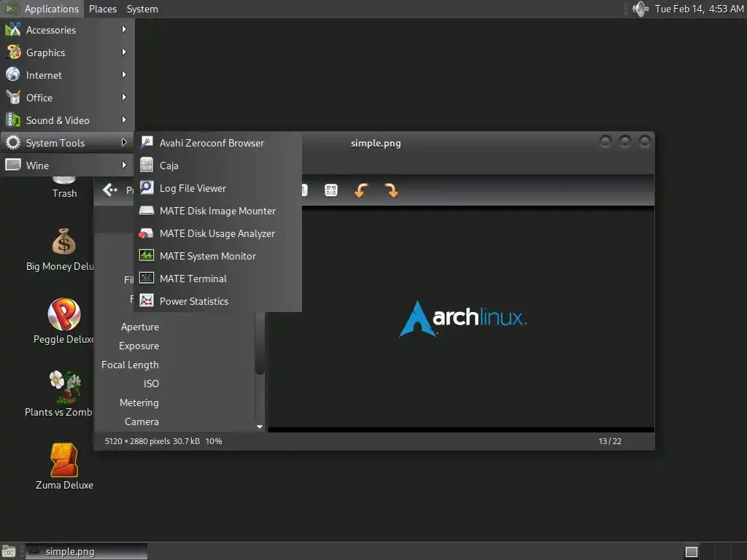Open the Sound & Video submenu
Viewport: 747px width, 560px height.
point(67,120)
